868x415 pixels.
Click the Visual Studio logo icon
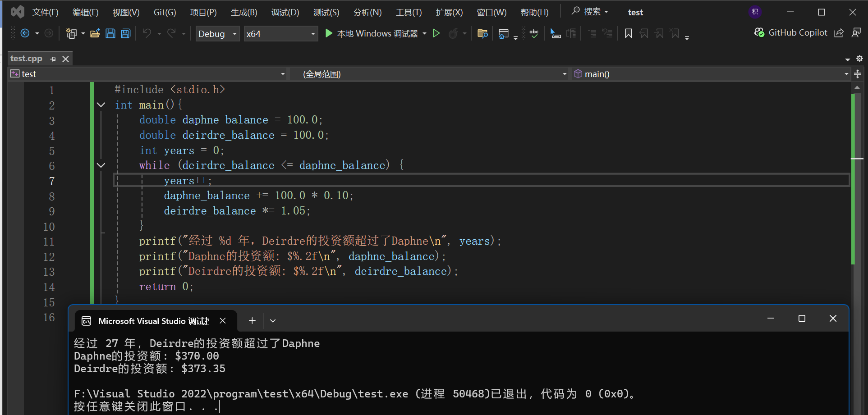point(17,12)
